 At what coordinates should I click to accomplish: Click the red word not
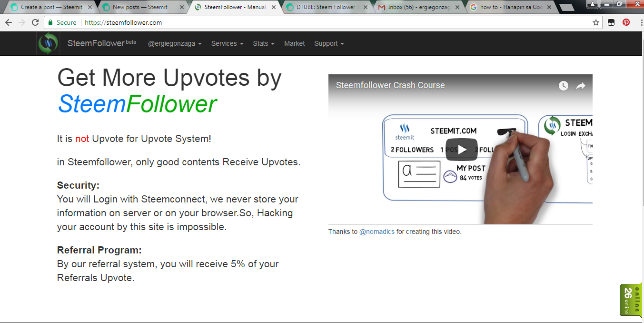coord(82,139)
